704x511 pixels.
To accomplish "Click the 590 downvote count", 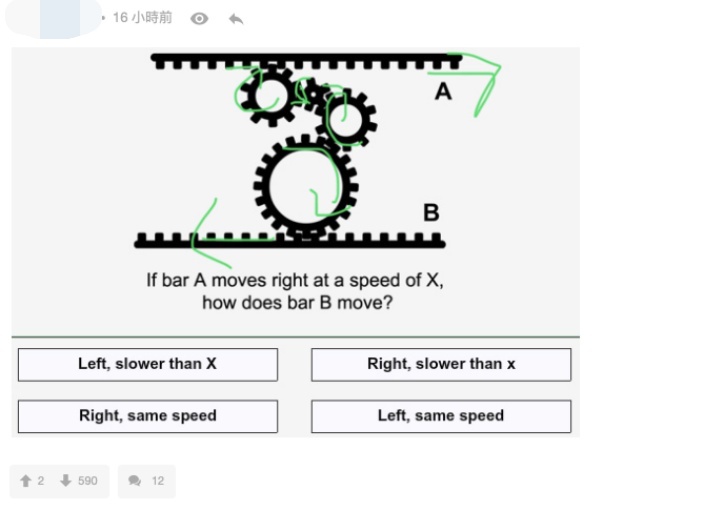I will coord(88,481).
